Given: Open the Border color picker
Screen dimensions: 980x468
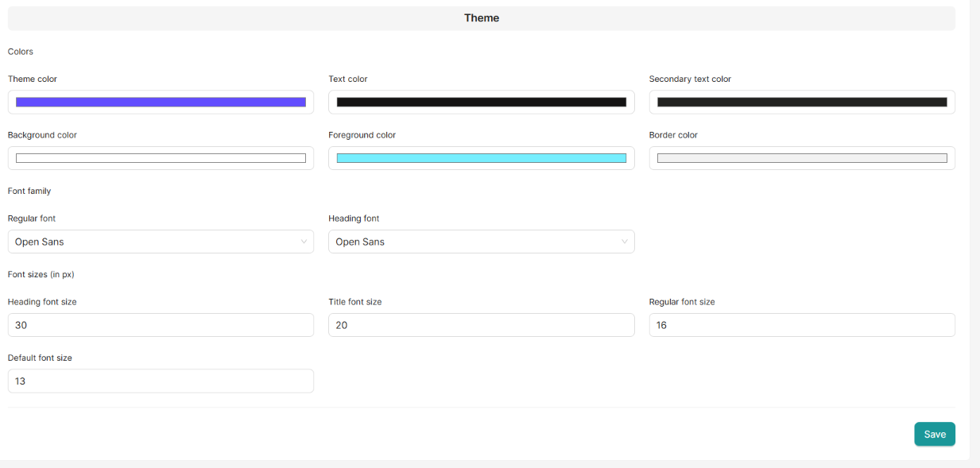Looking at the screenshot, I should (x=801, y=157).
